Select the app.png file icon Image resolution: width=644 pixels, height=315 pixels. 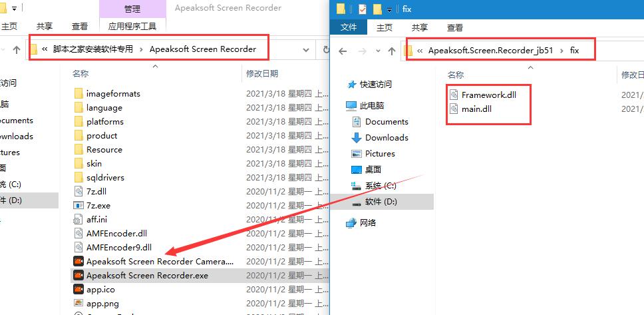(79, 304)
